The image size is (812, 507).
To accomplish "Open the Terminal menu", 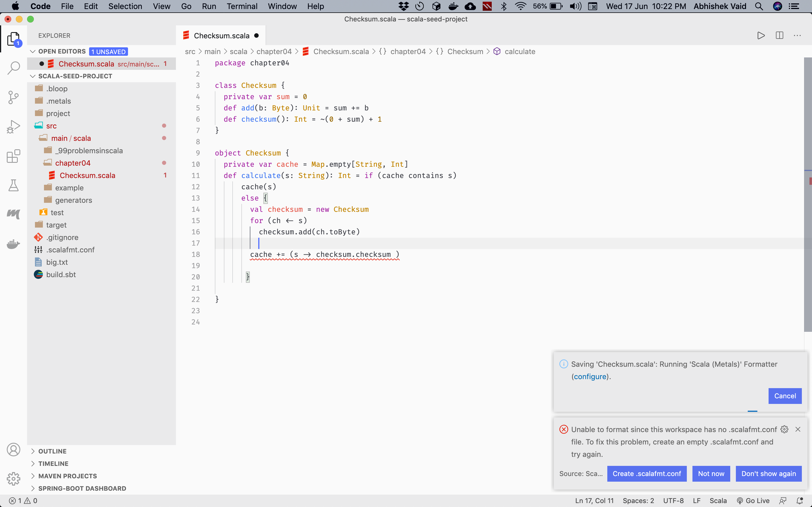I will [x=242, y=6].
